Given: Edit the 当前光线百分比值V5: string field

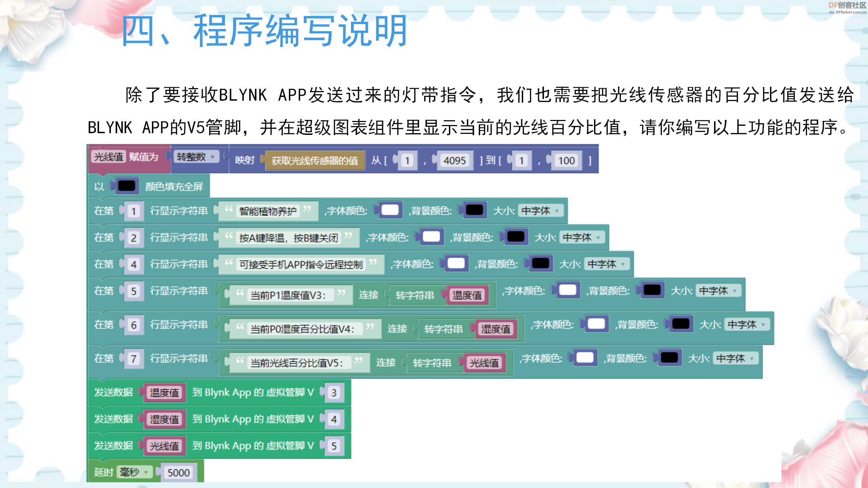Looking at the screenshot, I should (x=299, y=363).
